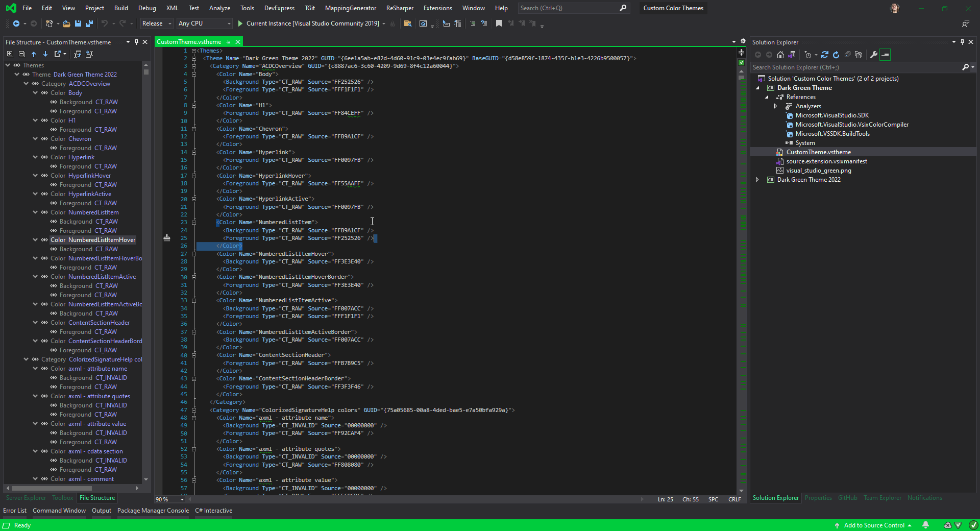Click the Navigate Backward arrow icon
The image size is (980, 531).
point(15,23)
